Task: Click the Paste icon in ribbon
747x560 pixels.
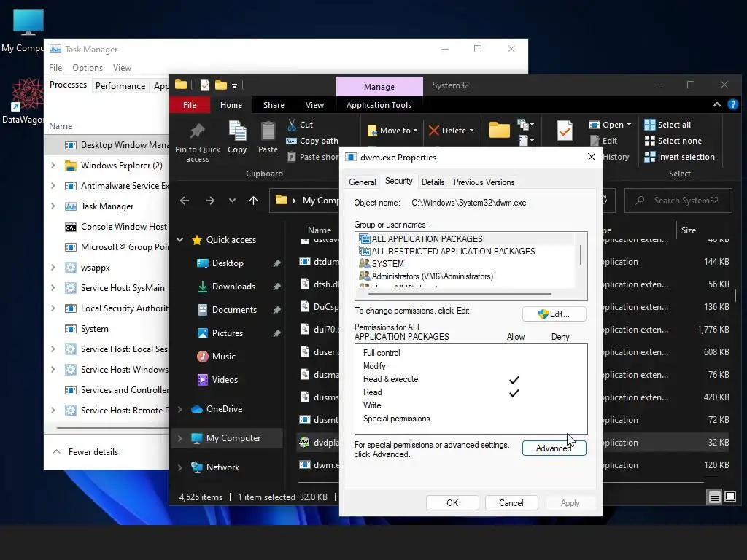Action: (x=268, y=131)
